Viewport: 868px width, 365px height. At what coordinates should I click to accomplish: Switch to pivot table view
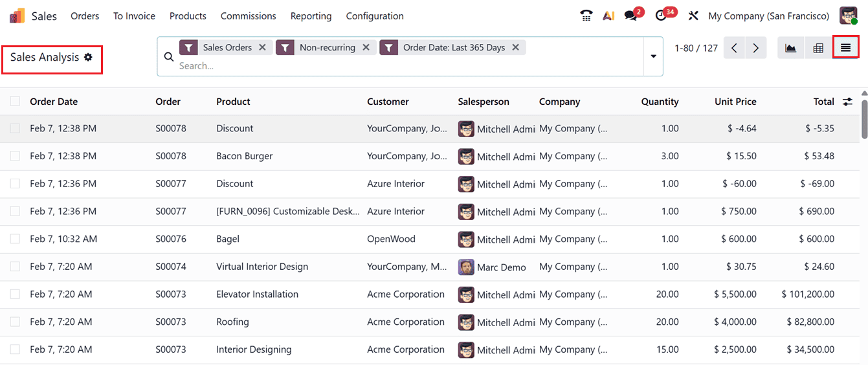click(x=818, y=48)
